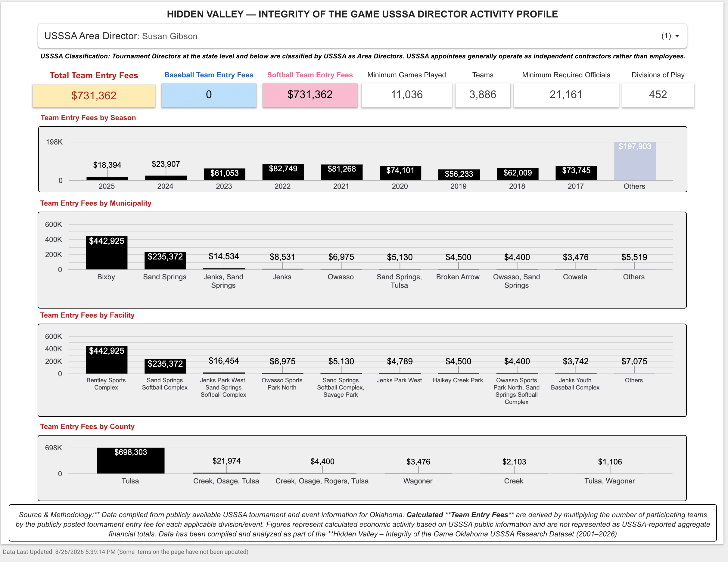Click the "Owasso, Sand Springs" municipality label
Screen dimensions: 728x562
coord(517,281)
